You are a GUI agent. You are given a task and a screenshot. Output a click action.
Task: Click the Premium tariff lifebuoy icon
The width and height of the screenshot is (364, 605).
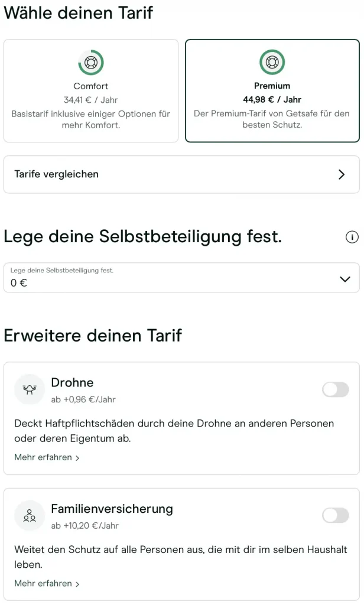point(272,62)
